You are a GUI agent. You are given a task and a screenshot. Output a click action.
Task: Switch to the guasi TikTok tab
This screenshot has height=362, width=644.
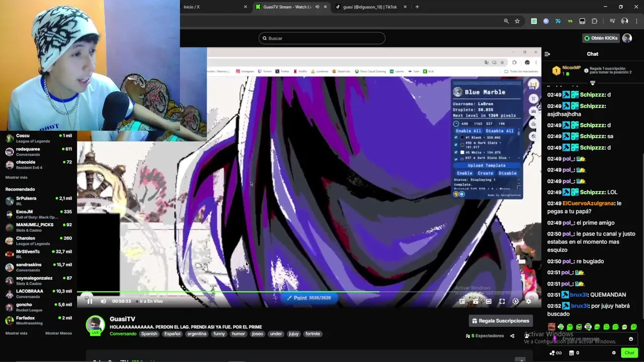click(370, 7)
